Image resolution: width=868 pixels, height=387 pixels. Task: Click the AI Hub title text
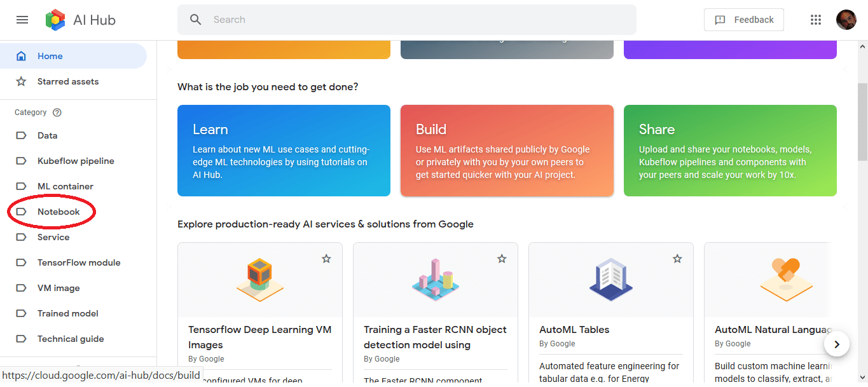click(x=94, y=20)
